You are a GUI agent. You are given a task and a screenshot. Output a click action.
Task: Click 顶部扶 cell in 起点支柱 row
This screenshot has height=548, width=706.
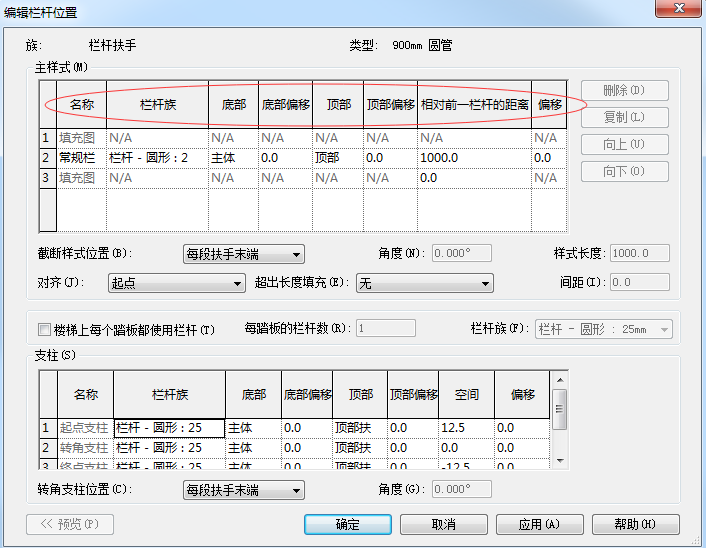click(360, 428)
